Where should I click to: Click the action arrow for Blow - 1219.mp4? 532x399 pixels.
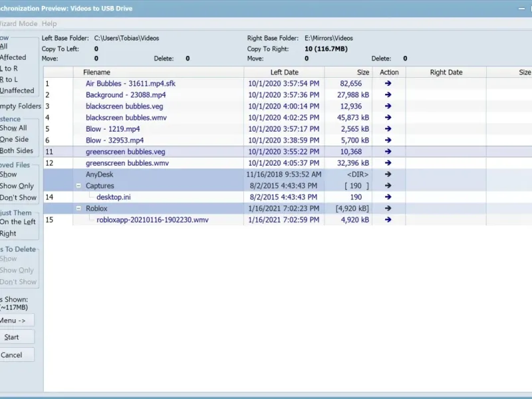388,129
